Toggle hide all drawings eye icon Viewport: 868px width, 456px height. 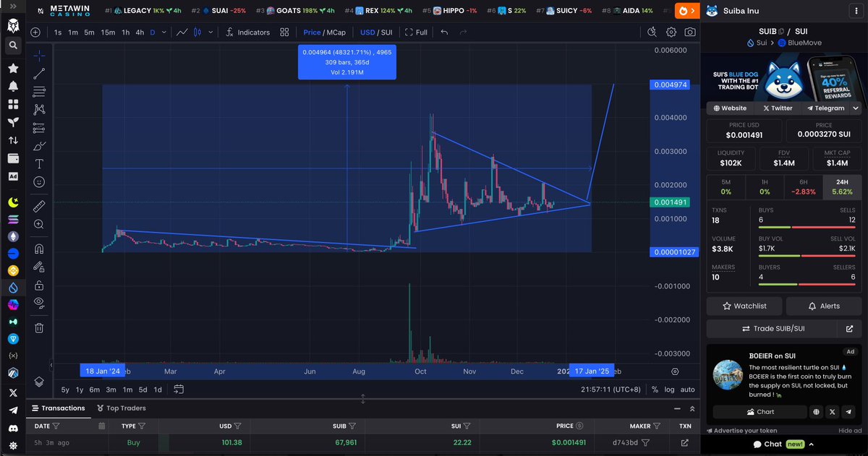click(39, 303)
